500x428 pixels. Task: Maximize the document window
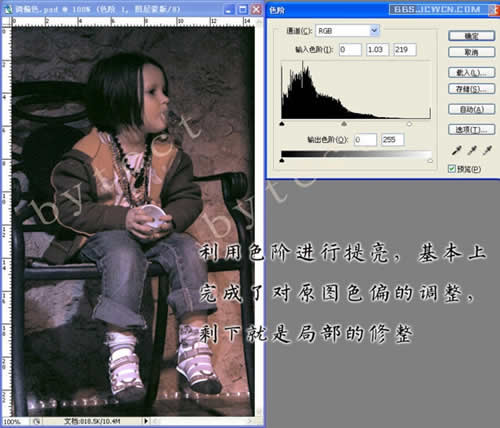click(243, 10)
